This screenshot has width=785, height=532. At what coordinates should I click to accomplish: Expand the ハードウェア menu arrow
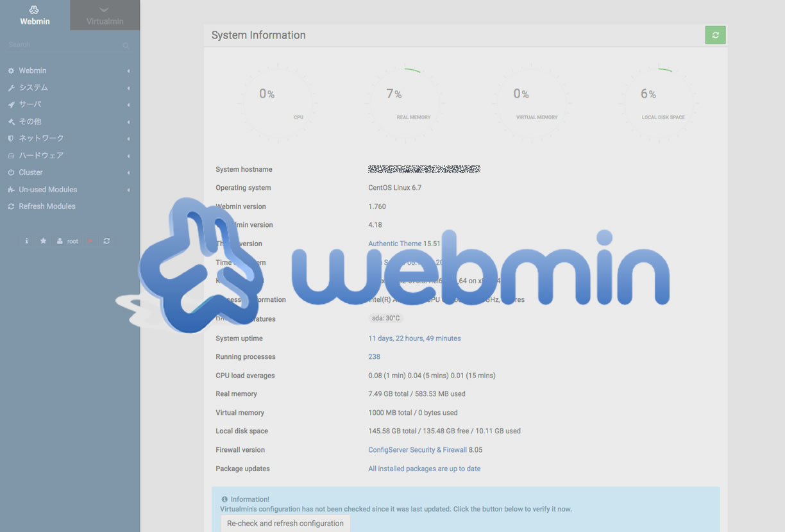tap(128, 156)
